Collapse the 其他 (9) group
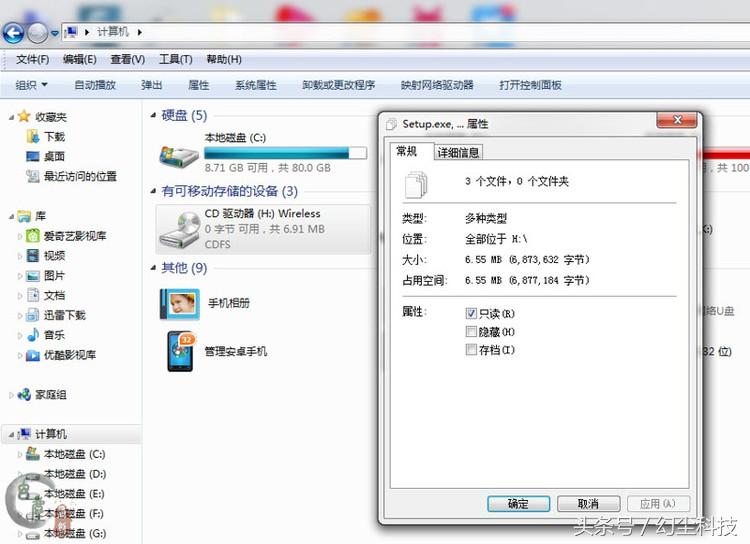The width and height of the screenshot is (750, 544). [153, 267]
